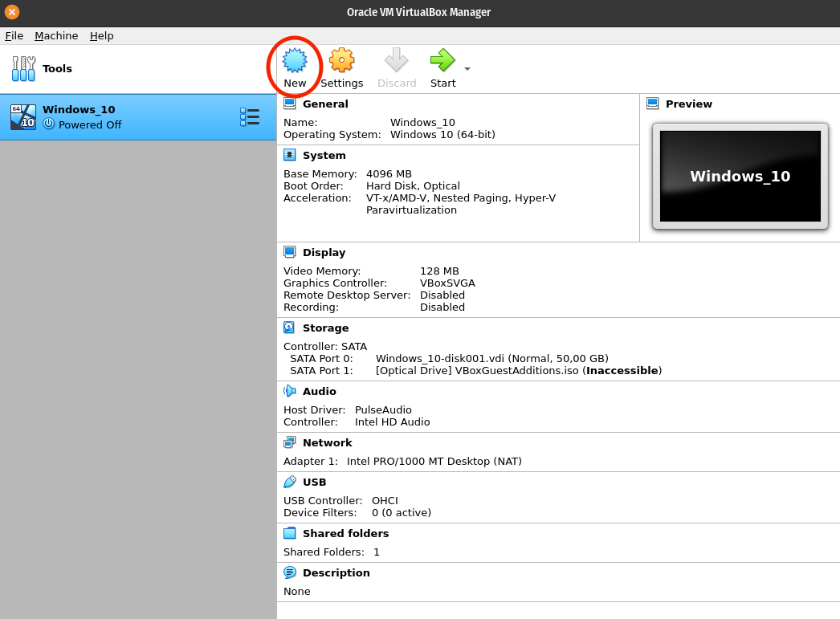Click the New virtual machine icon
840x619 pixels.
click(295, 61)
